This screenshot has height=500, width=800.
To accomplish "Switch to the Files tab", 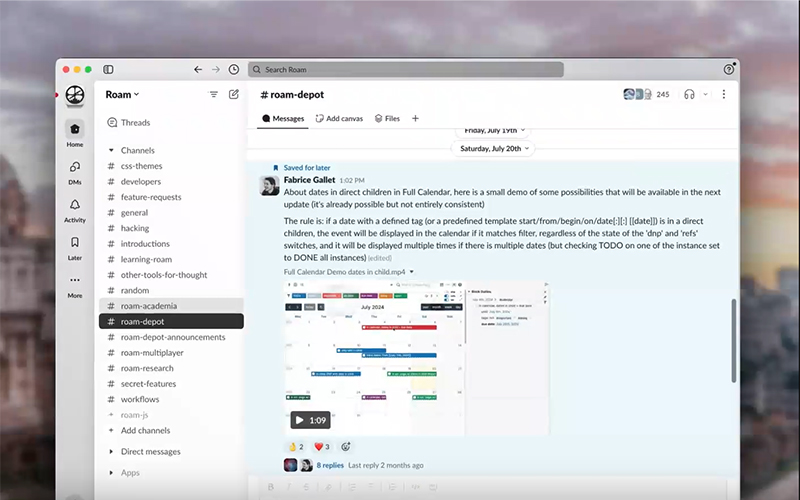I will point(387,118).
